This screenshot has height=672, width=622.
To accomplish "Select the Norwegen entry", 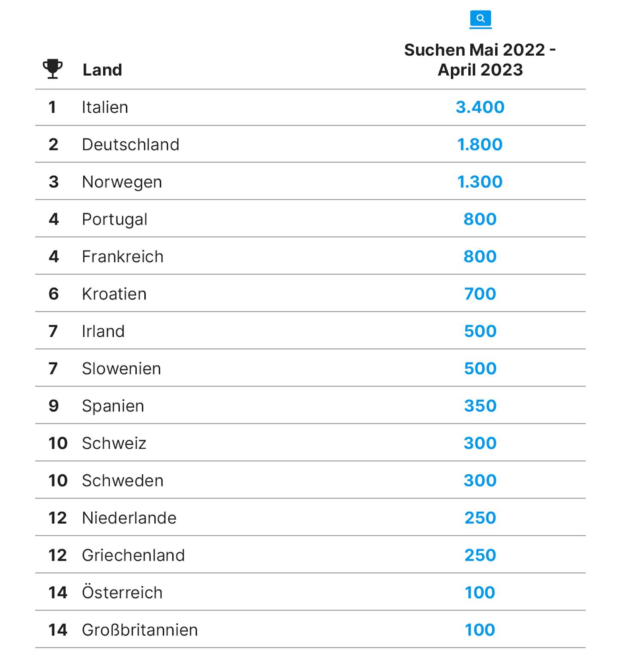I will tap(310, 181).
